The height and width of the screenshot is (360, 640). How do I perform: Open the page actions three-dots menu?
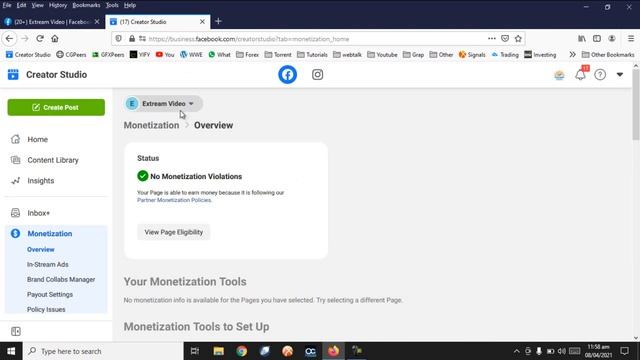[x=491, y=38]
